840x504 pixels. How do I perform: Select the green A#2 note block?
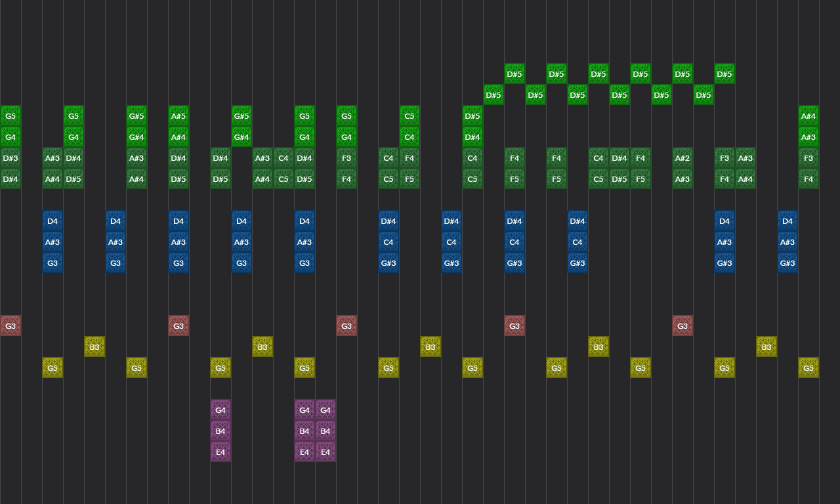pos(682,158)
